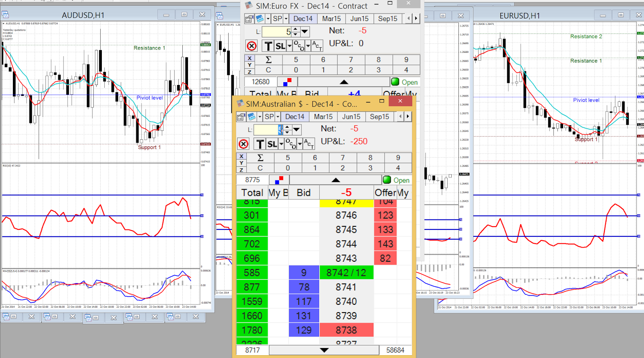Click quantity 3 in Australian $ keypad
Screen dimensions: 644x358
[x=370, y=168]
